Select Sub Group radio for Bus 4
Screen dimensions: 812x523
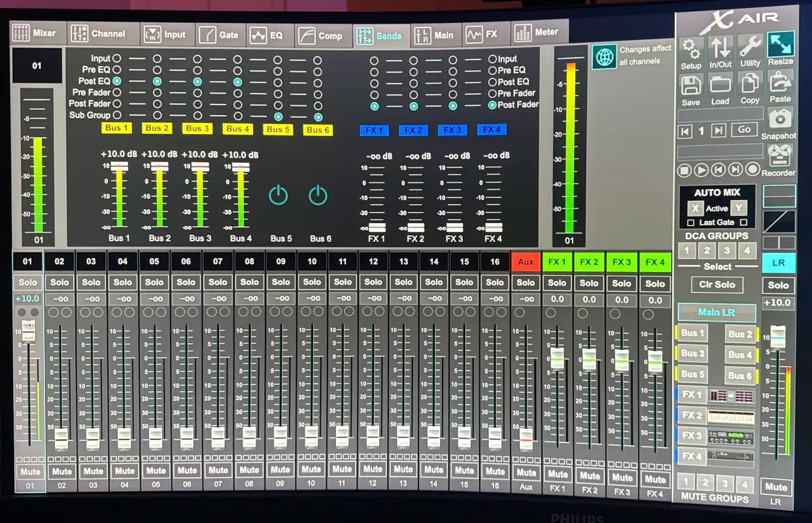coord(238,116)
